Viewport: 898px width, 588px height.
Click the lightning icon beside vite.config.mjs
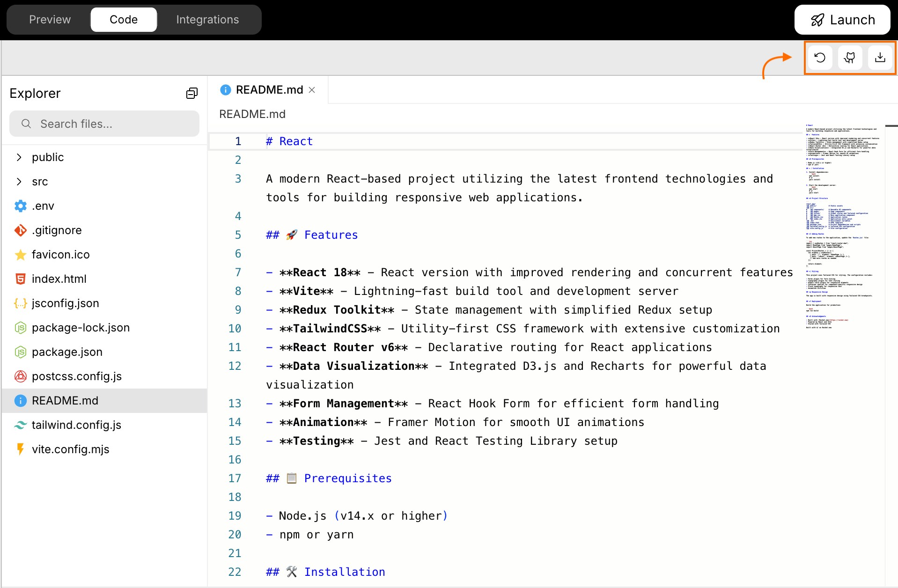pos(20,449)
